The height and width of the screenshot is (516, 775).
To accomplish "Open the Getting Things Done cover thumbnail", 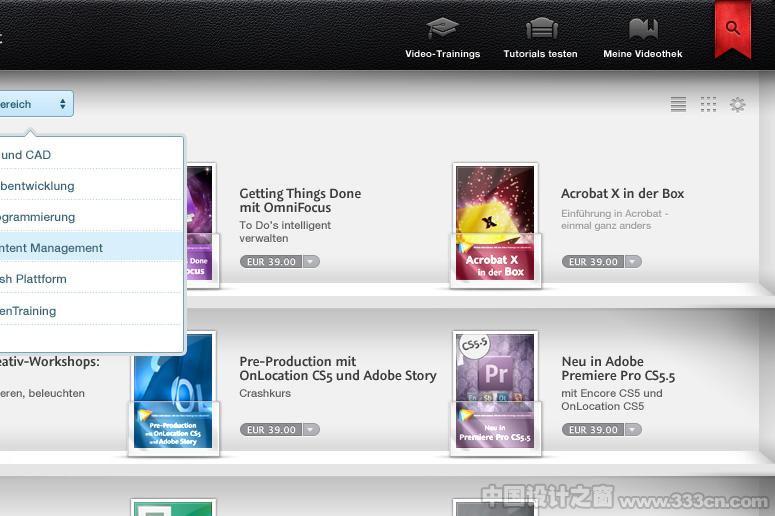I will 201,225.
